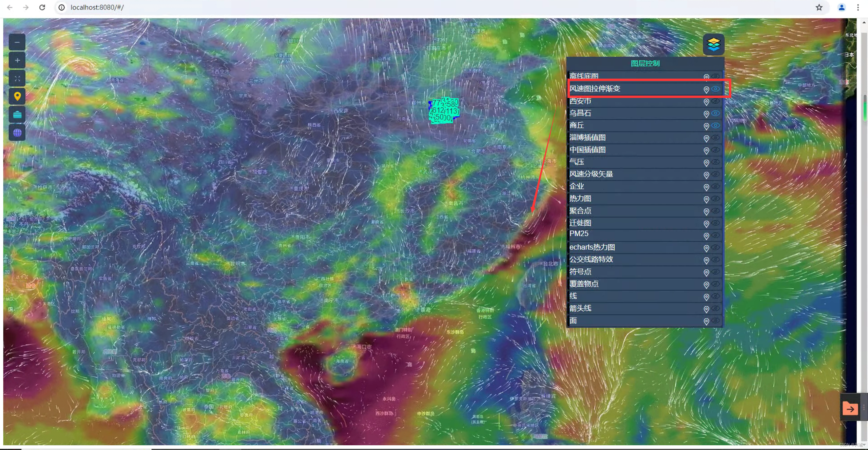Locate the 西安市 layer with pin icon
Image resolution: width=868 pixels, height=450 pixels.
[706, 102]
